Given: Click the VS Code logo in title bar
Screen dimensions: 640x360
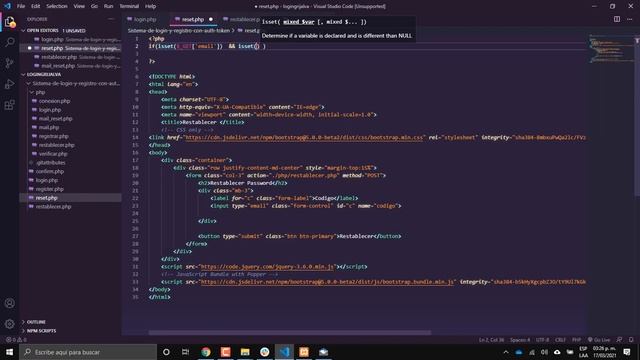Looking at the screenshot, I should click(x=7, y=6).
